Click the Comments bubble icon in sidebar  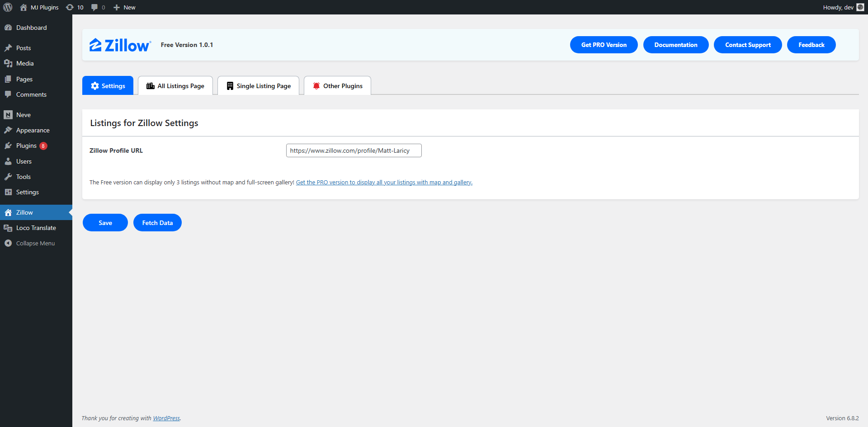click(8, 94)
